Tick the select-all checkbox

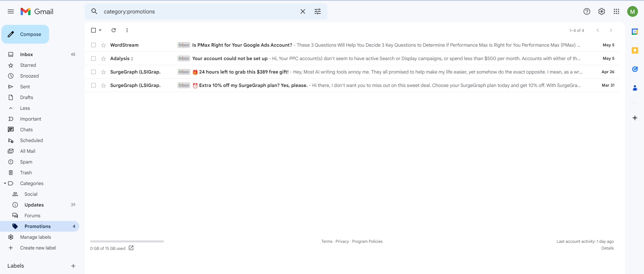93,30
